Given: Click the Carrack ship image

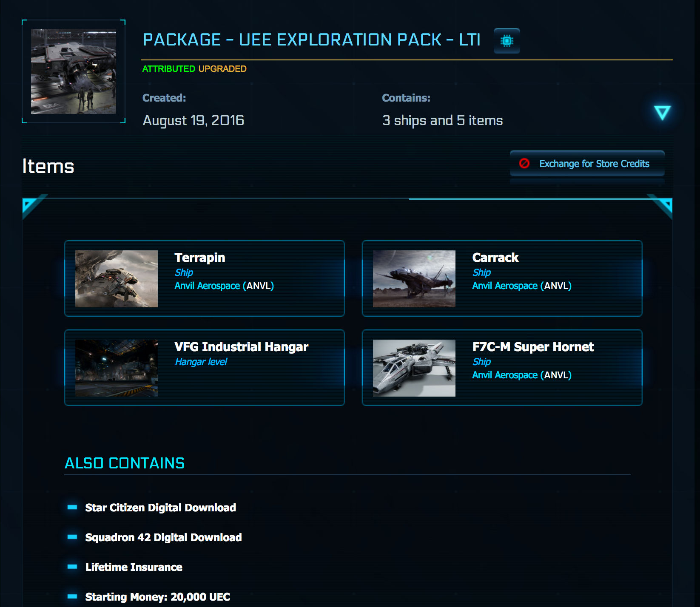Looking at the screenshot, I should coord(414,279).
